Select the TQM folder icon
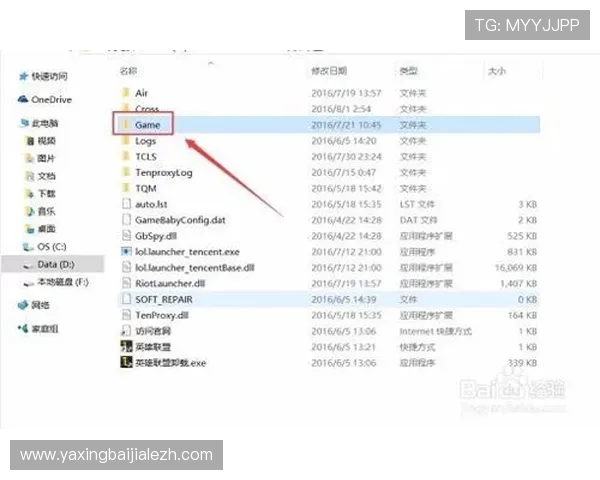This screenshot has height=480, width=600. 126,188
